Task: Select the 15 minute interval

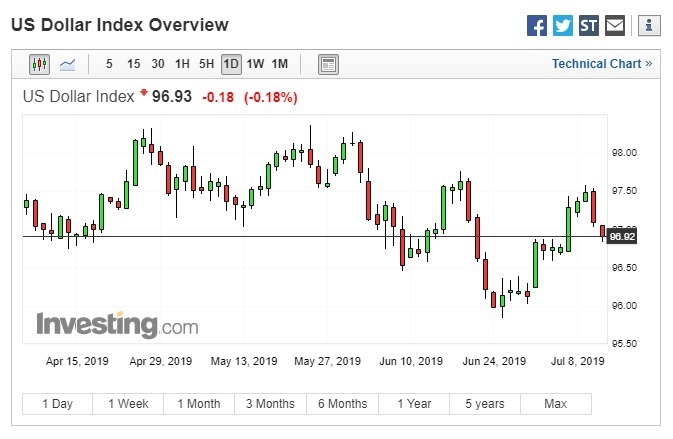Action: click(133, 64)
